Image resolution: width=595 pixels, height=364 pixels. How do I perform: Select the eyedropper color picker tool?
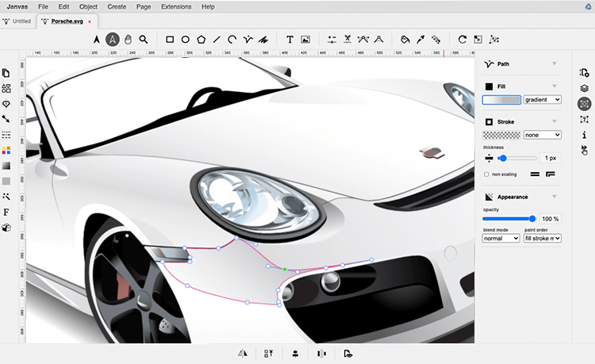420,40
